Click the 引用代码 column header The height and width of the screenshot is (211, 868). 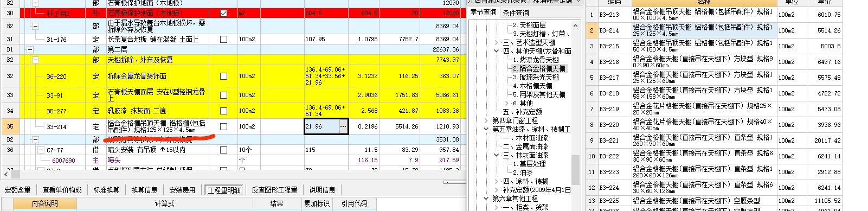[x=354, y=203]
